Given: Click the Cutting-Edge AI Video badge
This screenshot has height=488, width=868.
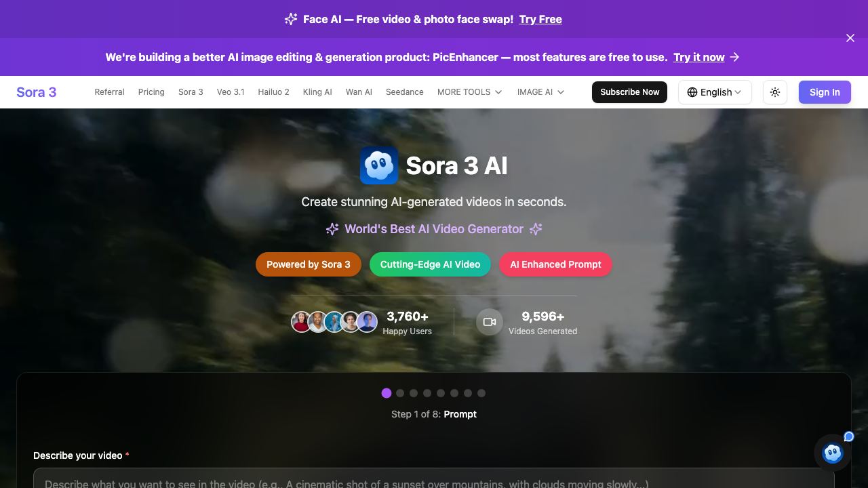Looking at the screenshot, I should point(430,264).
